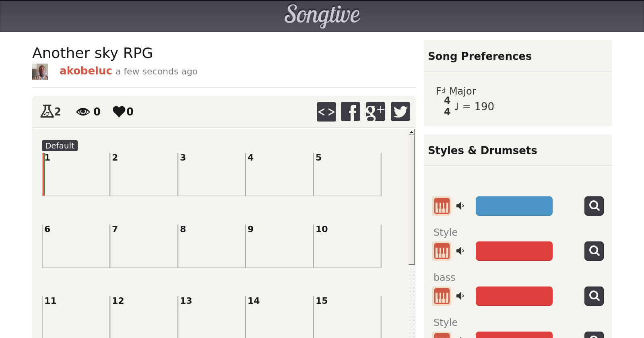
Task: Mute the track labeled Style above bass
Action: point(460,251)
